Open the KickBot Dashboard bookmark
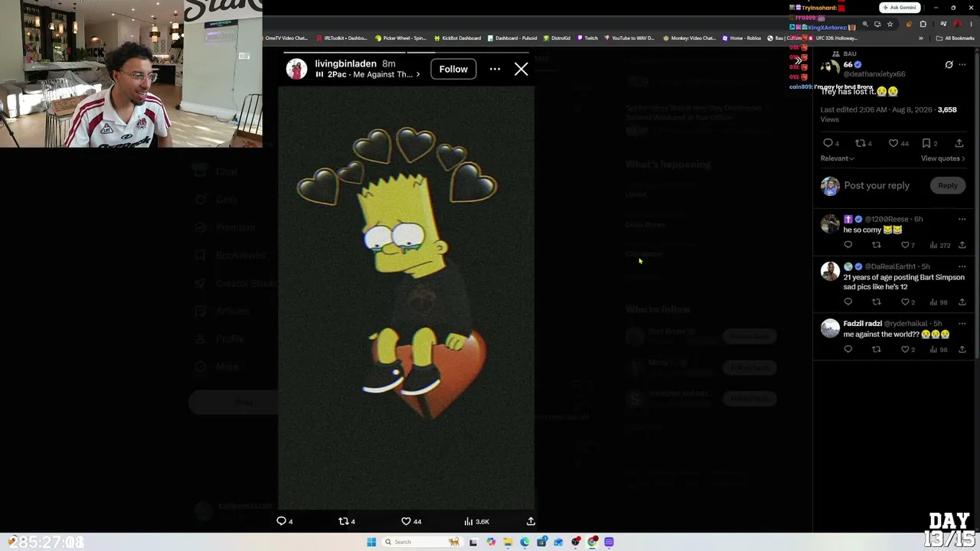 pos(458,38)
